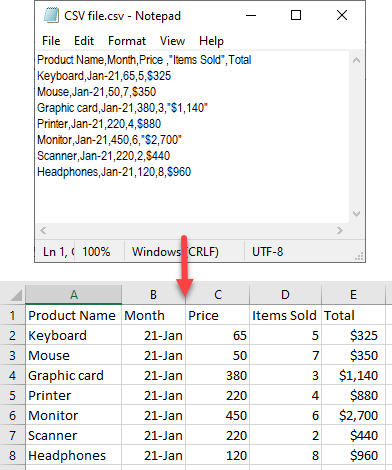Click the '21-Jan' cell in the Keyboard row

point(153,335)
